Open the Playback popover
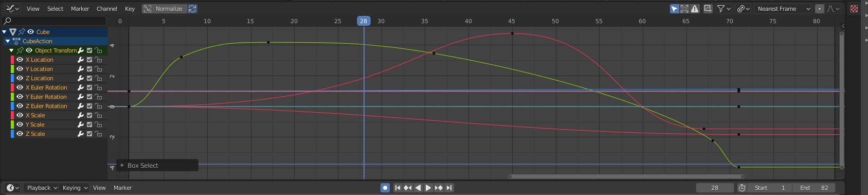The height and width of the screenshot is (195, 868). click(42, 188)
